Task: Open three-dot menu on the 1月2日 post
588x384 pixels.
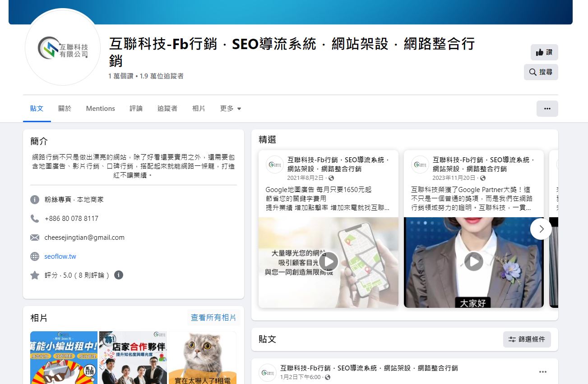Action: tap(543, 372)
